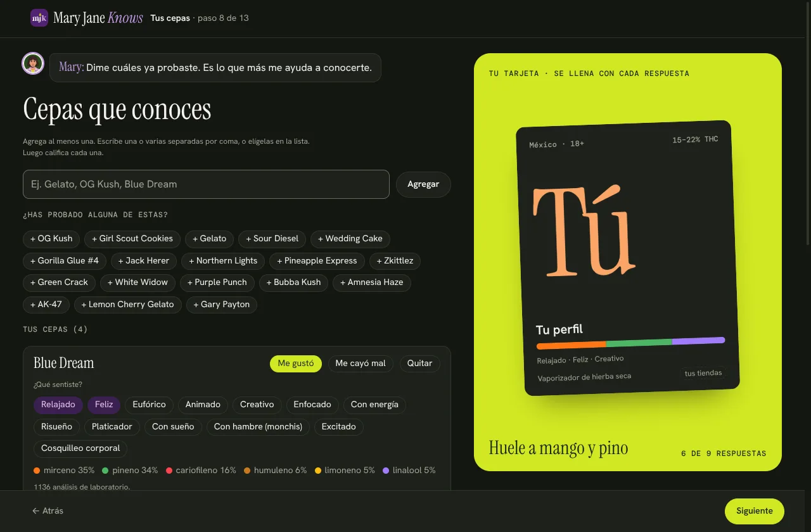Select the Excitado feeling chip

pyautogui.click(x=339, y=427)
